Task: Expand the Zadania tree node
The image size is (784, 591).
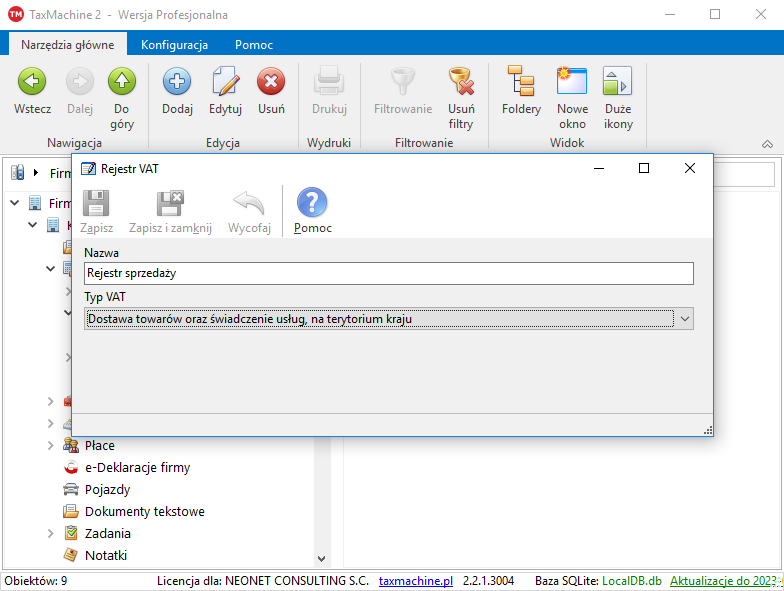Action: tap(50, 533)
